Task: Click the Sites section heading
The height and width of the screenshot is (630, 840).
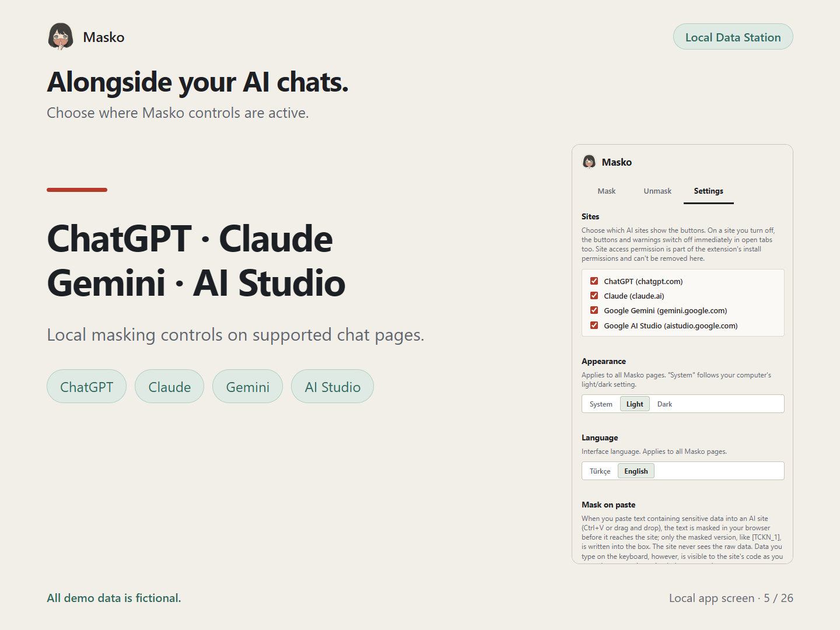Action: [590, 216]
